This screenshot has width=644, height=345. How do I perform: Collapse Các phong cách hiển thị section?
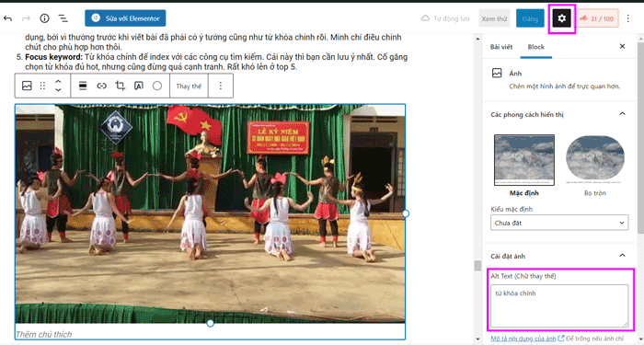[622, 114]
